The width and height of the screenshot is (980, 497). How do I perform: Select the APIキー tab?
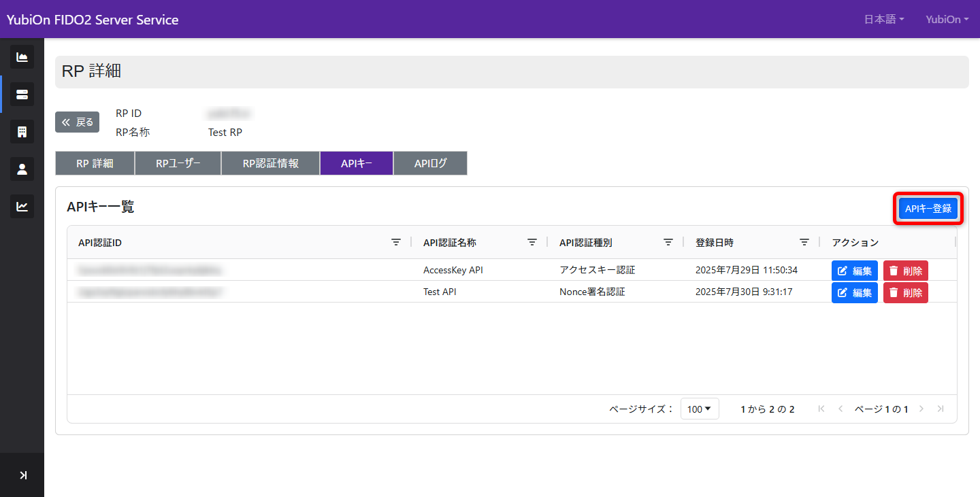coord(357,163)
